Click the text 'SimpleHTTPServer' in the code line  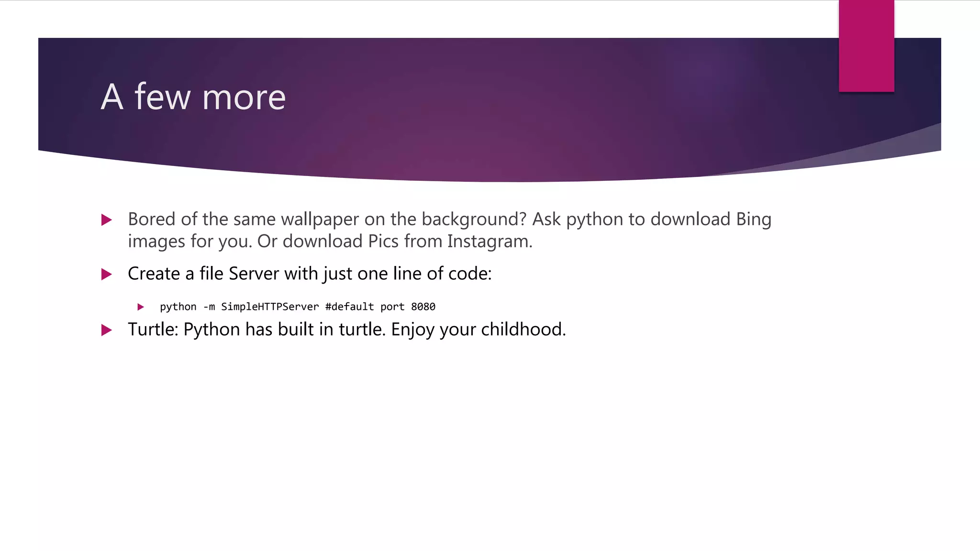point(269,307)
